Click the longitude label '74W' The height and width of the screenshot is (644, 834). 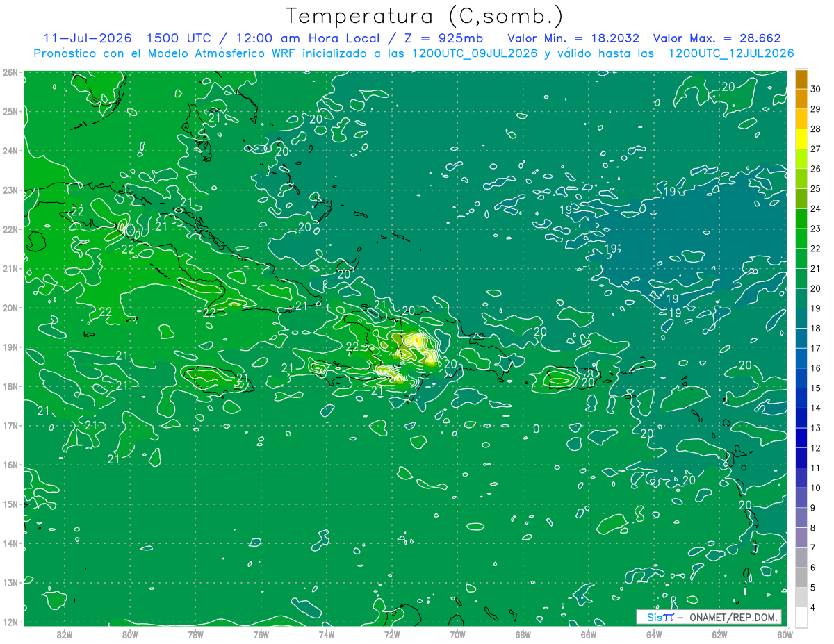click(327, 634)
